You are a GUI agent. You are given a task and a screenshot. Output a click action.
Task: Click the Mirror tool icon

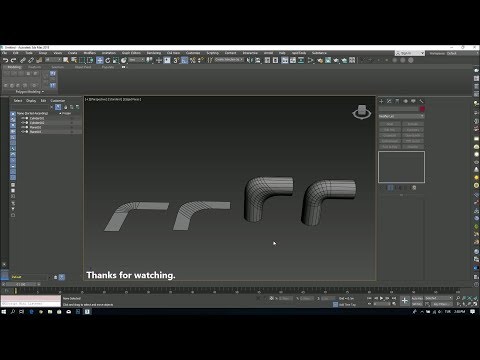pyautogui.click(x=249, y=60)
